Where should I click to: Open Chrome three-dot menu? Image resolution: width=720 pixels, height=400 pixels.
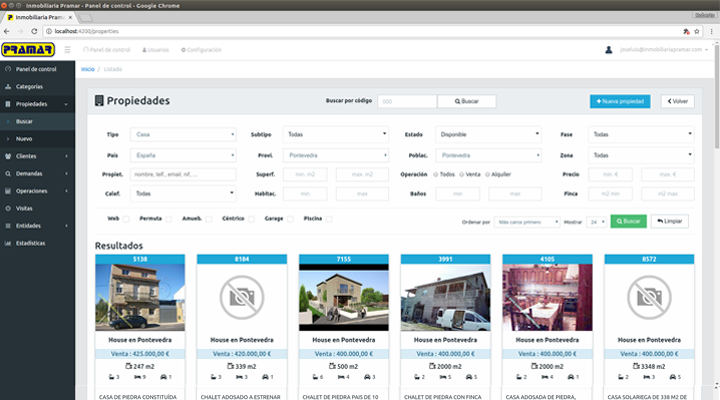711,31
